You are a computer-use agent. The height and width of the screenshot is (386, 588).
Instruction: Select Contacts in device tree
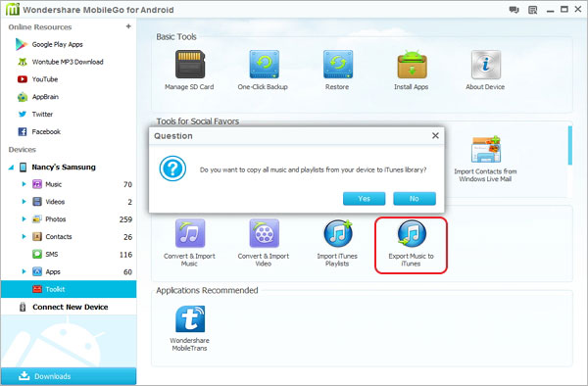pyautogui.click(x=59, y=236)
